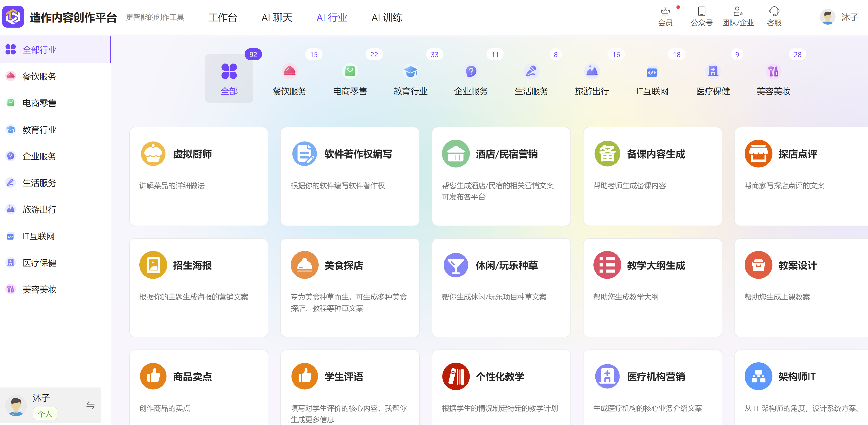Click the 备课内容生成 green icon

click(607, 154)
